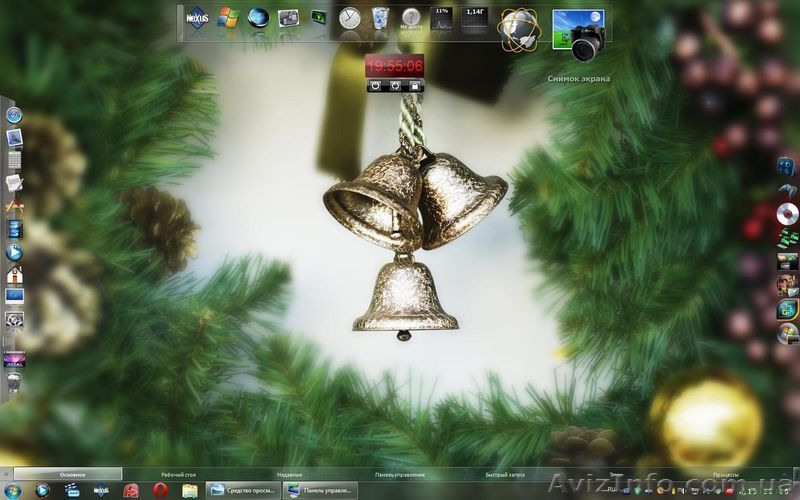Open the TextEdit paper icon in left dock
Image resolution: width=800 pixels, height=500 pixels.
pos(14,183)
